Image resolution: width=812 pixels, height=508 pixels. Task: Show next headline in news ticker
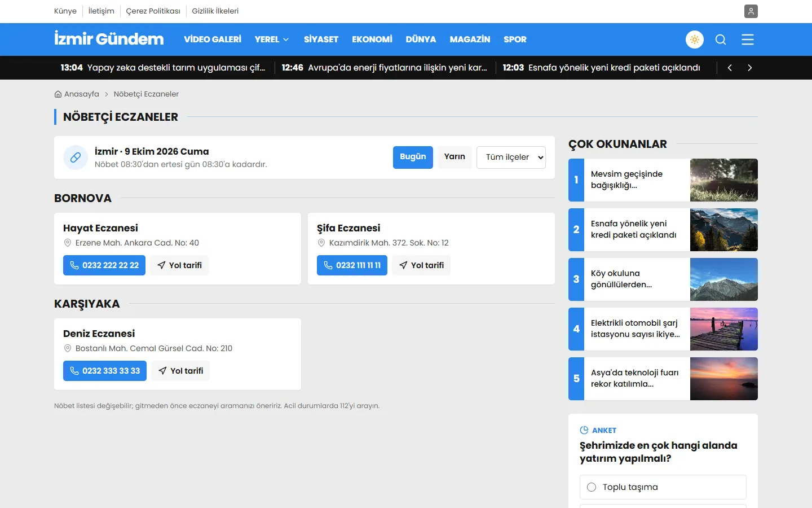(x=749, y=68)
